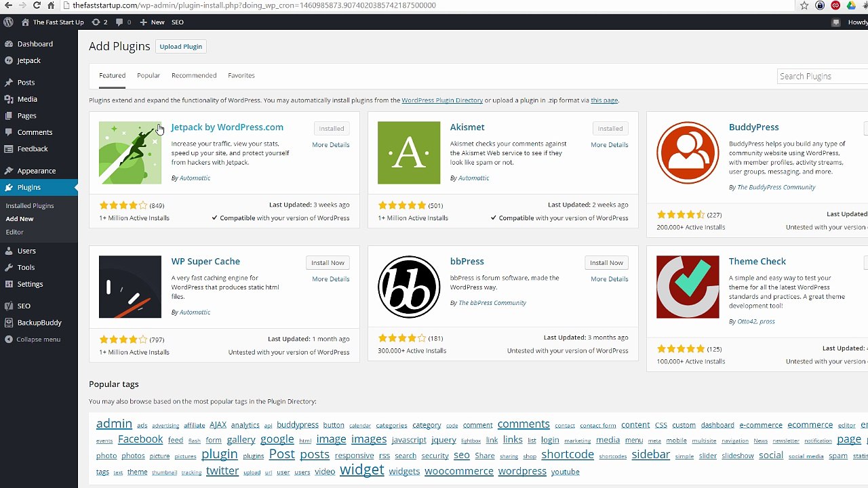Click the Media sidebar icon
The height and width of the screenshot is (488, 868).
pyautogui.click(x=9, y=99)
